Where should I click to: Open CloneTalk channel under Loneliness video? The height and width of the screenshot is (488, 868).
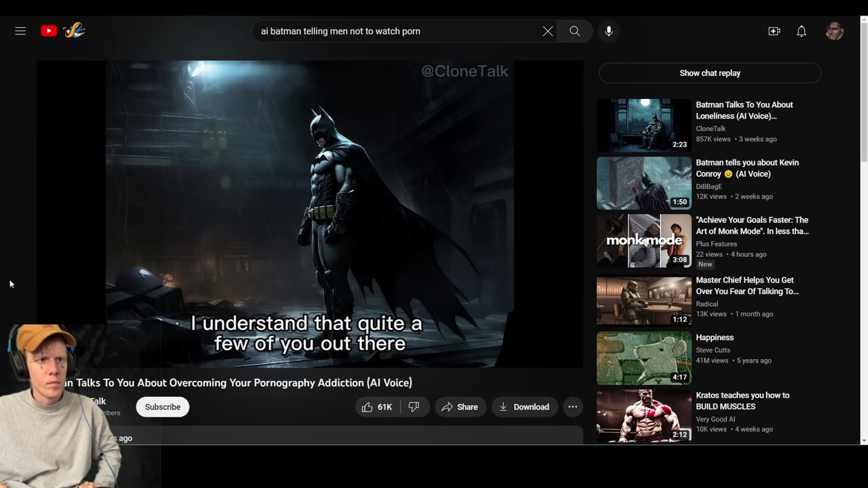click(711, 129)
